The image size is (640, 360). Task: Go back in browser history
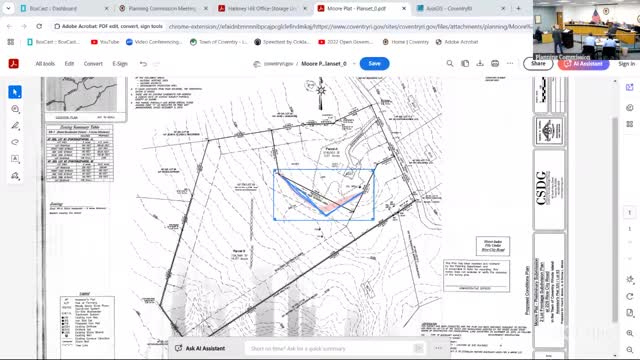9,26
